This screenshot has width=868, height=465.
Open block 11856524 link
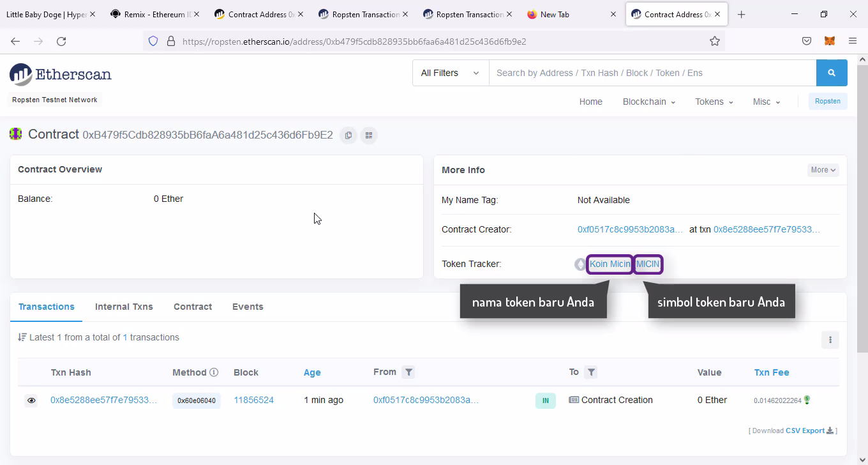coord(253,400)
